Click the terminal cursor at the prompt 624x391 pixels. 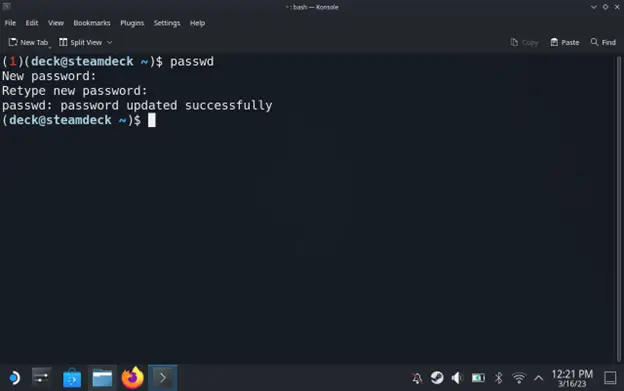tap(152, 120)
